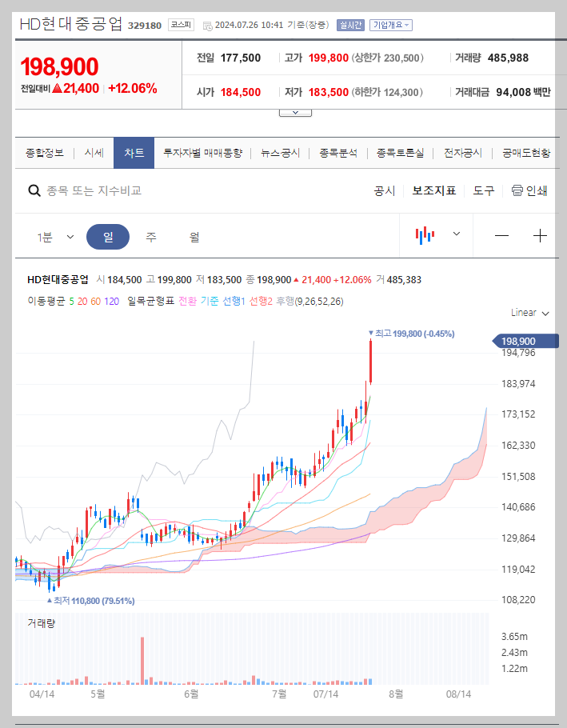Viewport: 567px width, 728px height.
Task: Collapse the price summary with the down arrow
Action: (295, 111)
